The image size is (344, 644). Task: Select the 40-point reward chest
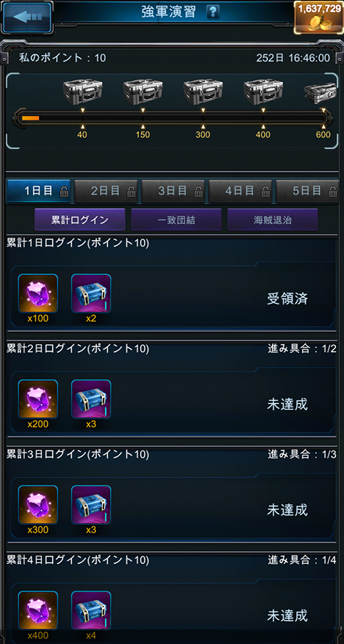[x=83, y=91]
